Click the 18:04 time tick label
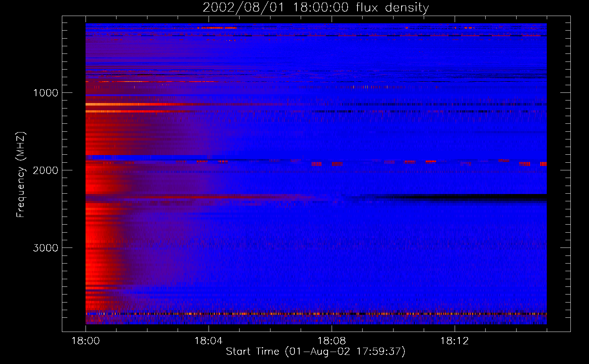The width and height of the screenshot is (589, 364). (209, 341)
